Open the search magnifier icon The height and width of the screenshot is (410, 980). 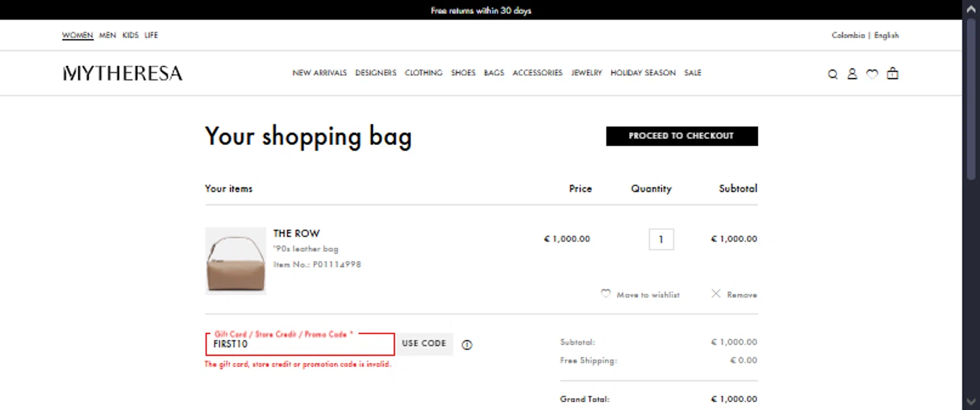tap(833, 74)
